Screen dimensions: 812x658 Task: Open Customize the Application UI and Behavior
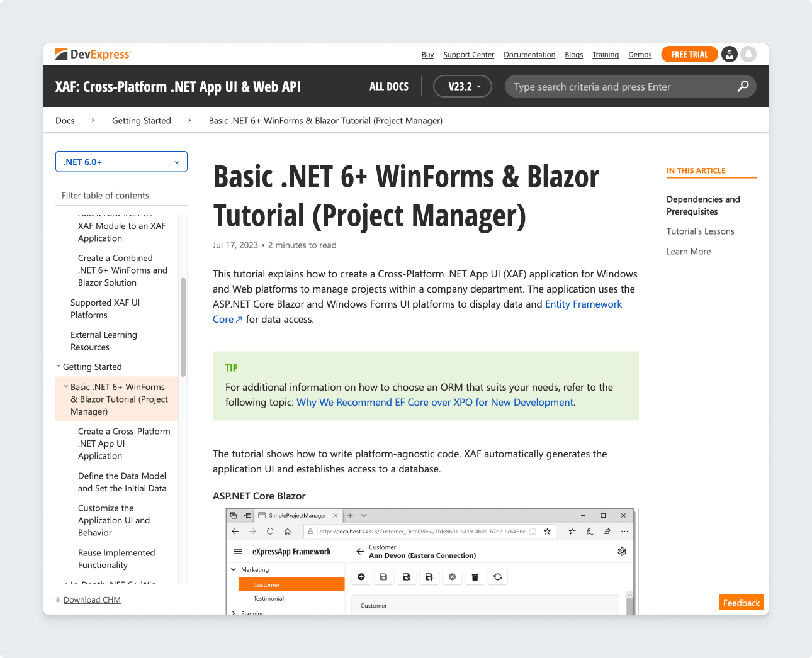114,520
